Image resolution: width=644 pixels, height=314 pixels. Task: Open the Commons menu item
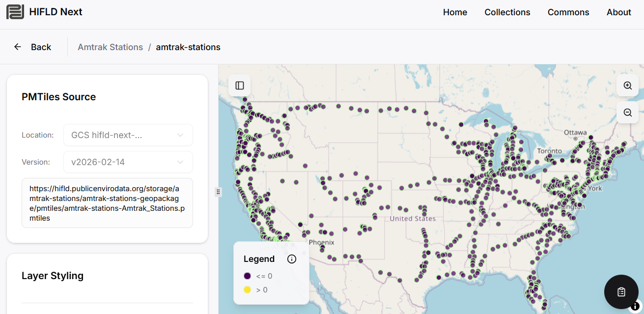(x=568, y=12)
